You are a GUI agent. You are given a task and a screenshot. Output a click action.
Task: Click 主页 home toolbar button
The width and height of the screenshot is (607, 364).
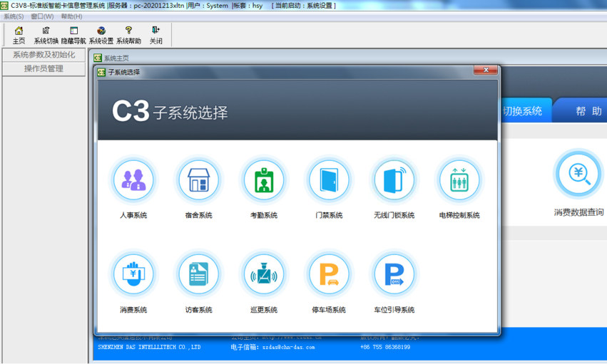[19, 35]
